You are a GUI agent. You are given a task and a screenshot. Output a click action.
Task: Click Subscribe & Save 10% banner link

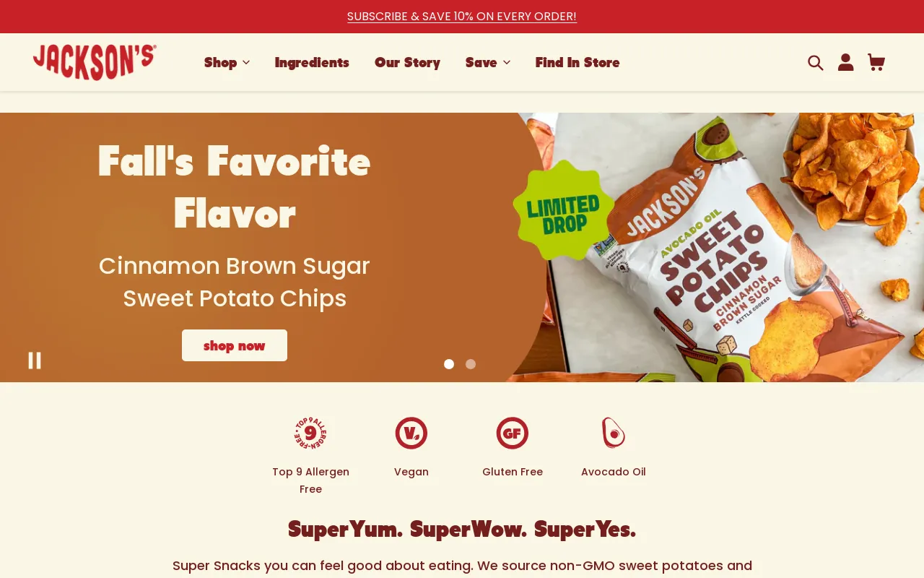pyautogui.click(x=462, y=16)
